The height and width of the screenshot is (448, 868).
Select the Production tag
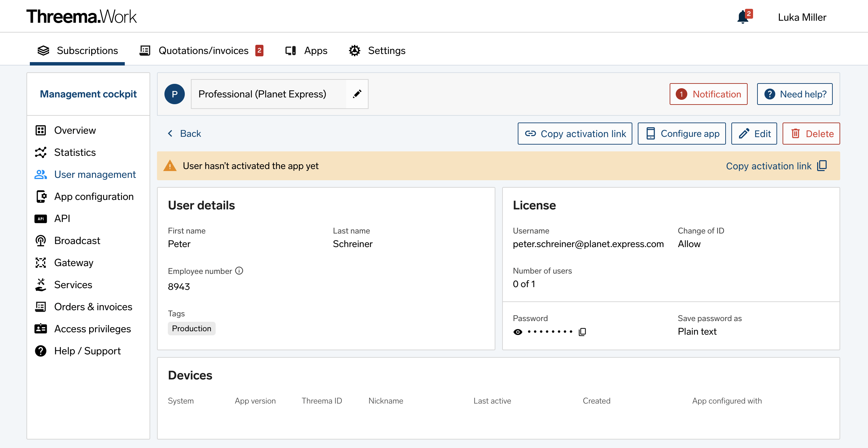192,329
